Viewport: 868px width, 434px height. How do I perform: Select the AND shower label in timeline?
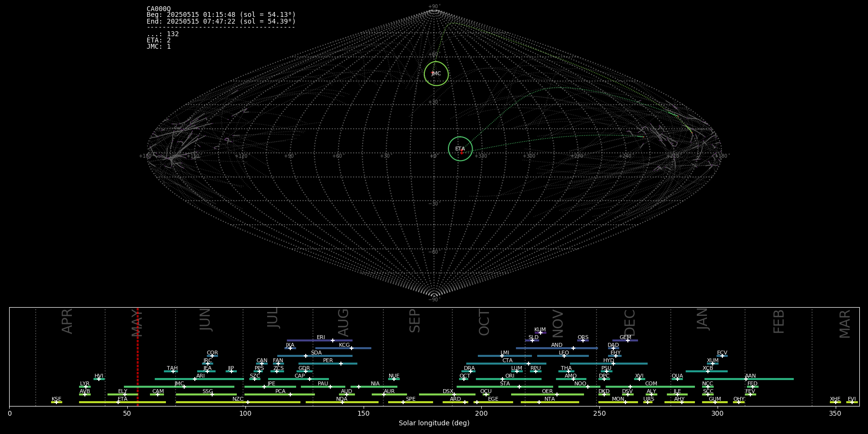556,345
